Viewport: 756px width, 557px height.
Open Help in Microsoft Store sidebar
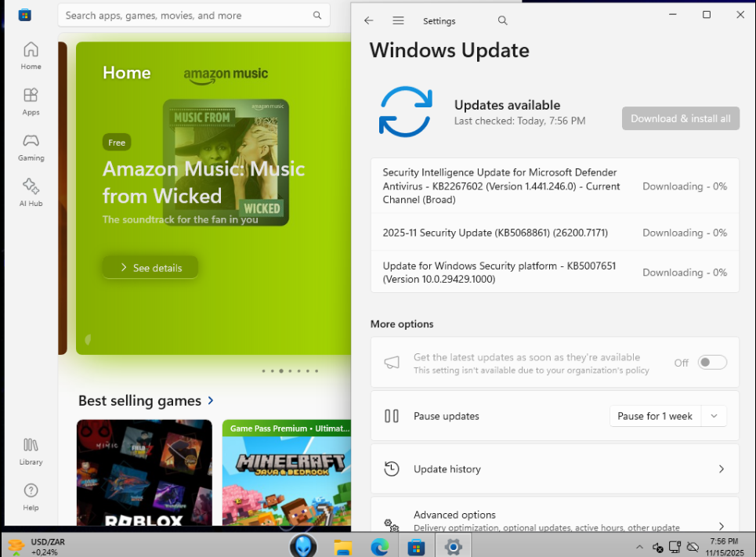coord(31,497)
